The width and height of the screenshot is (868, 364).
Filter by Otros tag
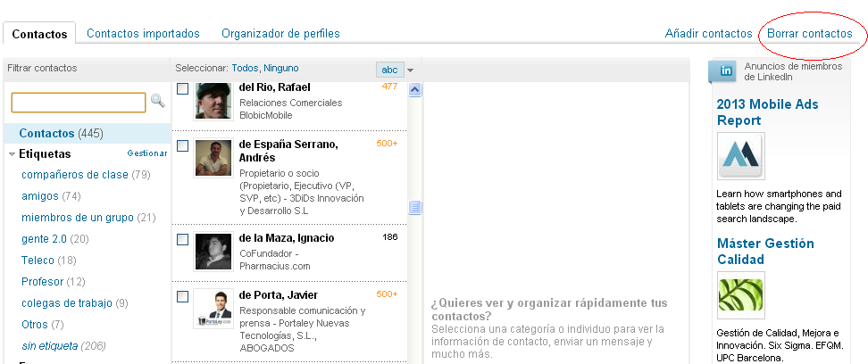(x=35, y=324)
